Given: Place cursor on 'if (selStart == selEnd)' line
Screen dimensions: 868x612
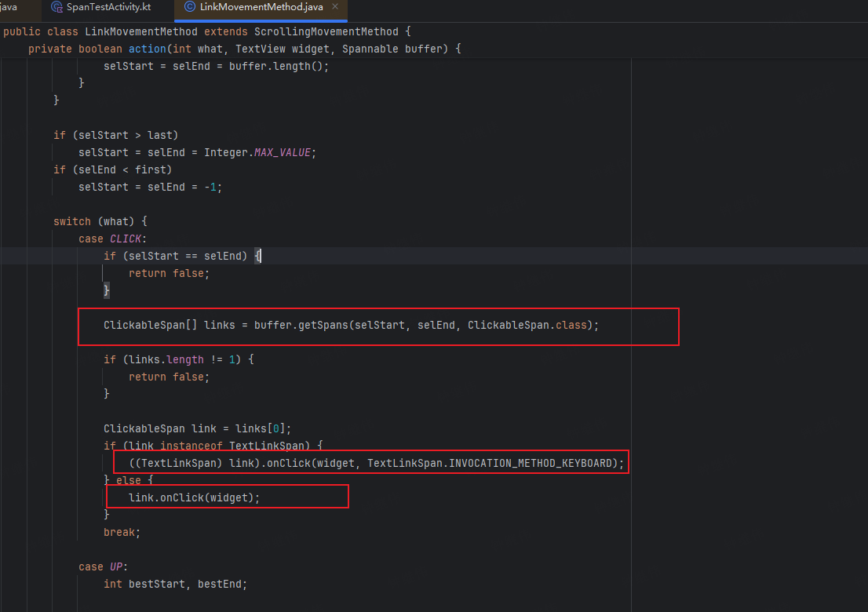Looking at the screenshot, I should [182, 256].
